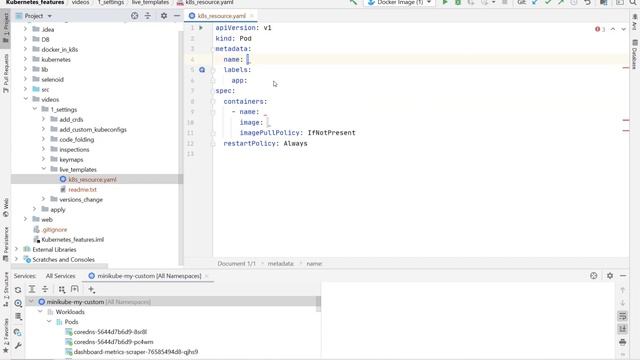The image size is (640, 360).
Task: Select readme.txt in Project tree
Action: point(82,189)
